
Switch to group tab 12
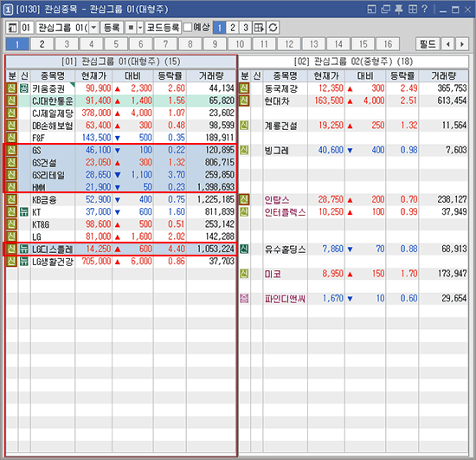tap(289, 44)
